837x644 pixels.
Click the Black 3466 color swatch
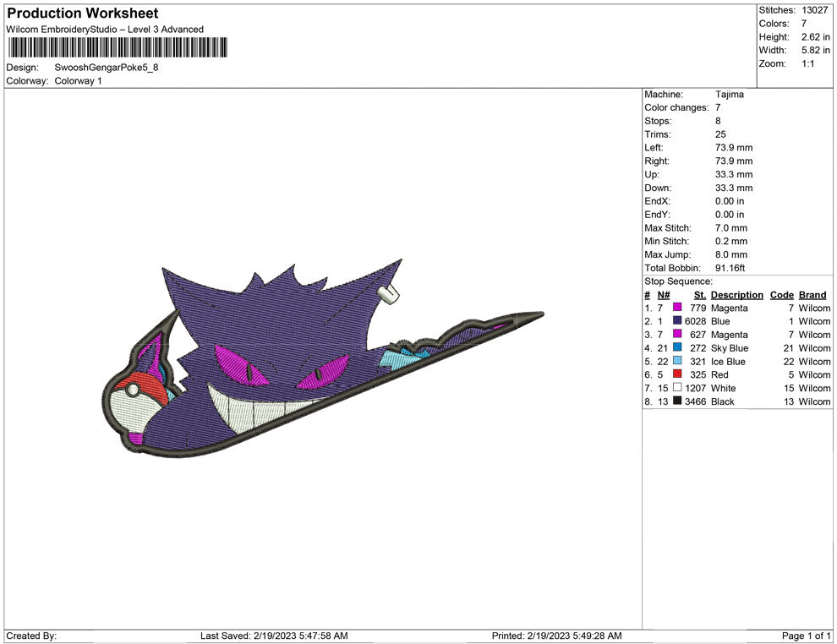[x=677, y=401]
